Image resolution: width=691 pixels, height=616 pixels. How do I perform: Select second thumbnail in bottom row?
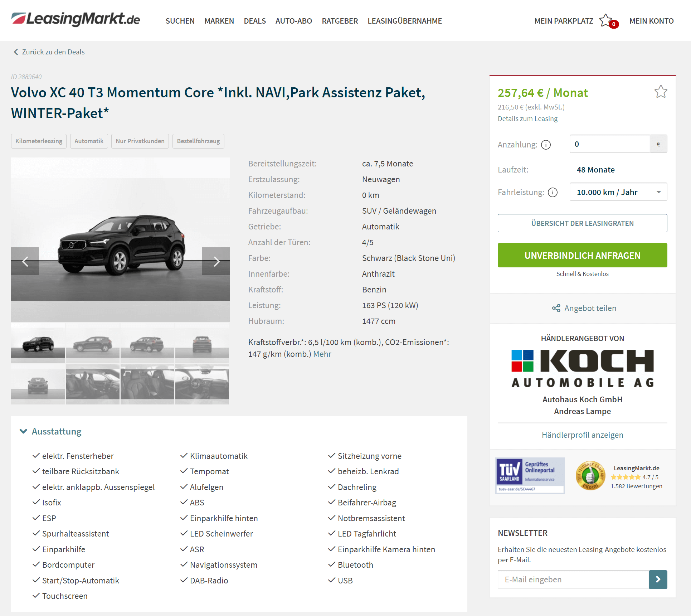click(x=93, y=384)
